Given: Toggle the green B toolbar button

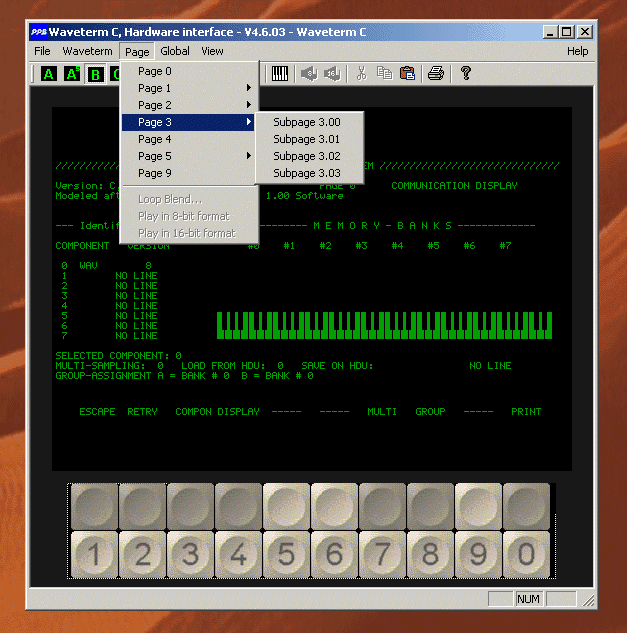Looking at the screenshot, I should [96, 74].
